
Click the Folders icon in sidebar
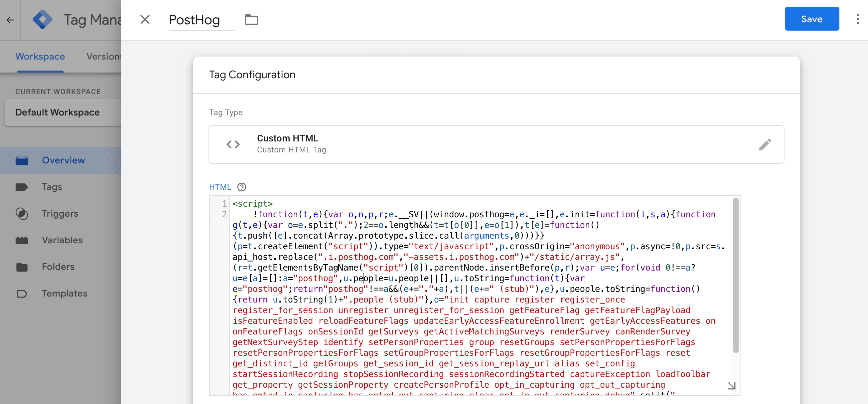click(22, 267)
